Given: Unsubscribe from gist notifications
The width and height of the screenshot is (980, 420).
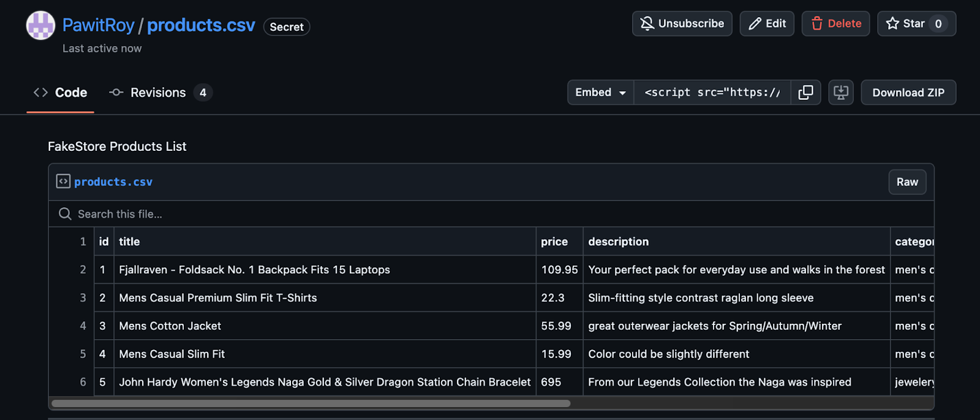Looking at the screenshot, I should (682, 24).
